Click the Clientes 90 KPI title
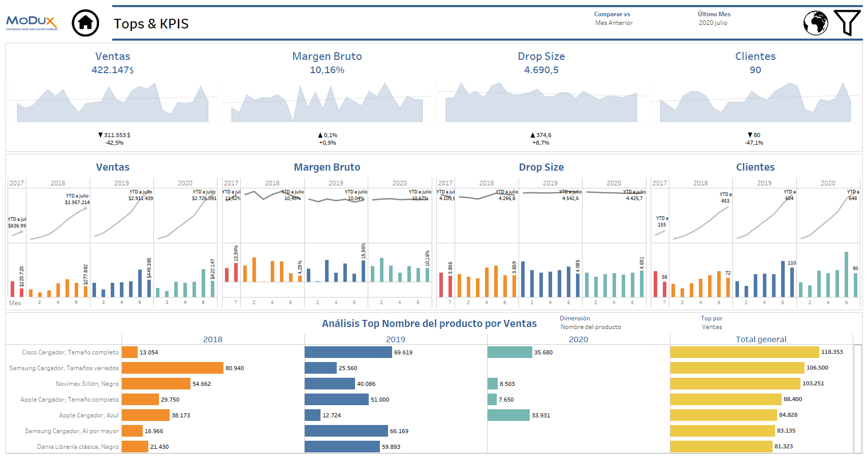Screen dimensions: 868x459 [755, 56]
